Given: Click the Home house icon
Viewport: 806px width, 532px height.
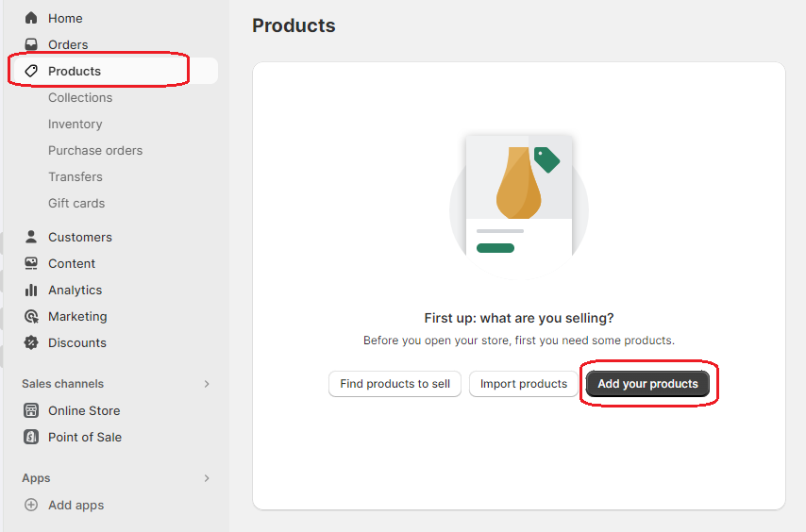Looking at the screenshot, I should point(31,18).
